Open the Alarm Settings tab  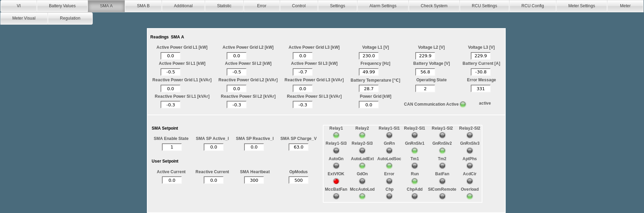tap(383, 6)
